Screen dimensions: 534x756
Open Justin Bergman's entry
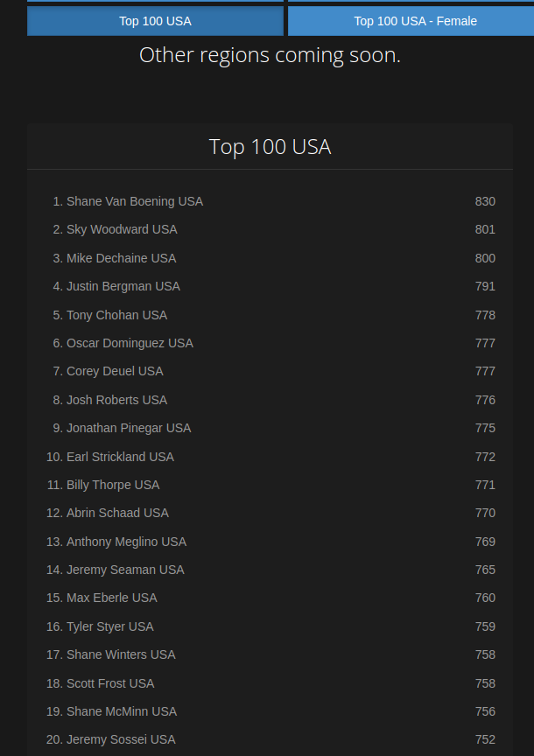pyautogui.click(x=123, y=286)
